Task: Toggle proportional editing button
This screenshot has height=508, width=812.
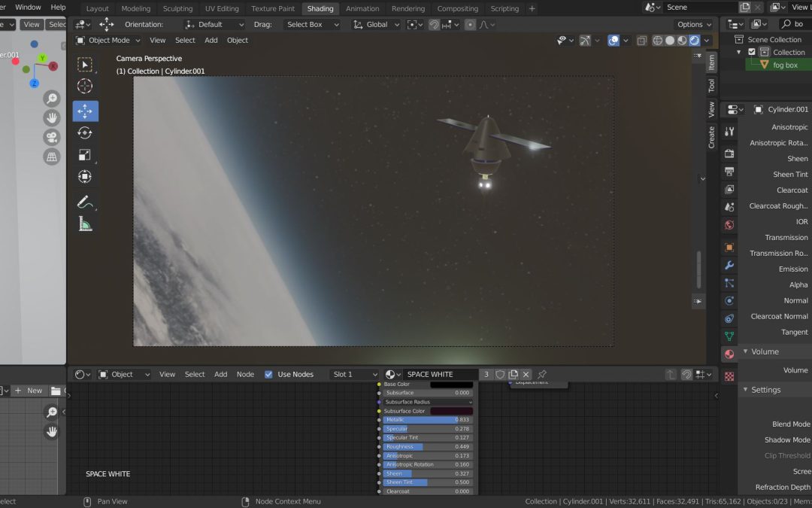Action: pos(470,24)
